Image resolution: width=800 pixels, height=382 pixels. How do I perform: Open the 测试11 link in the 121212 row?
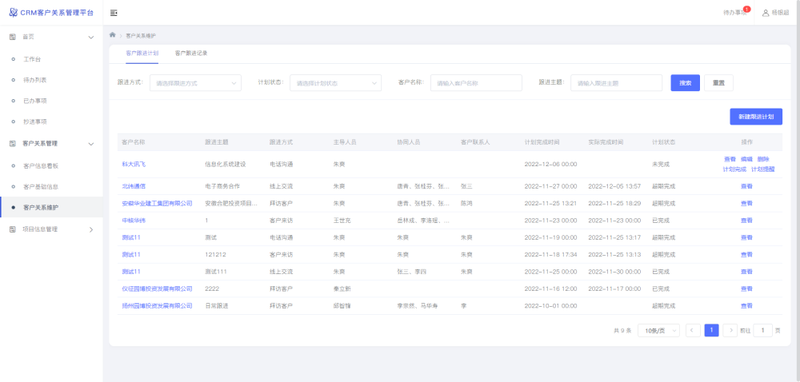[131, 254]
